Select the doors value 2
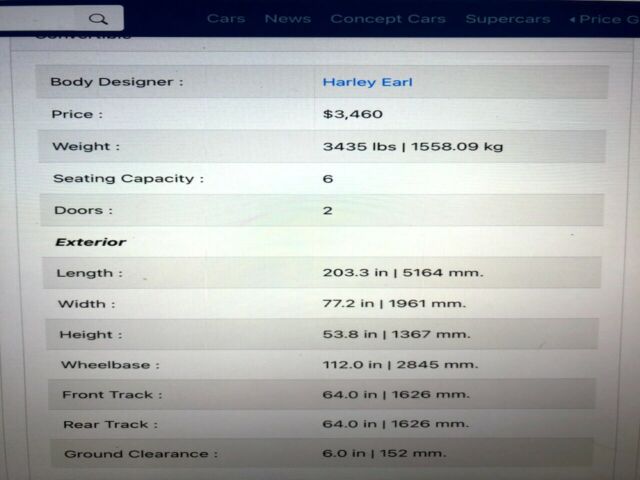 (x=327, y=211)
